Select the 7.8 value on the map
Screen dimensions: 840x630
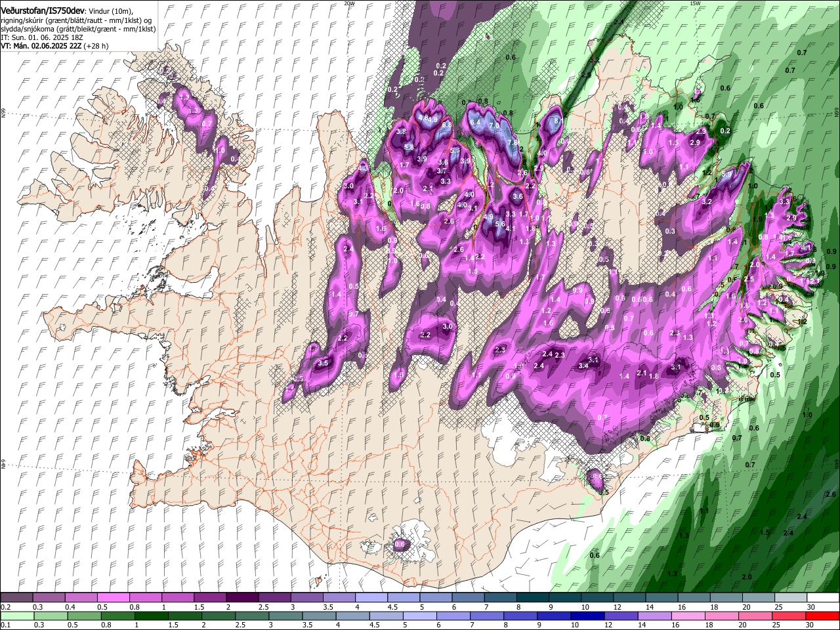pyautogui.click(x=513, y=142)
